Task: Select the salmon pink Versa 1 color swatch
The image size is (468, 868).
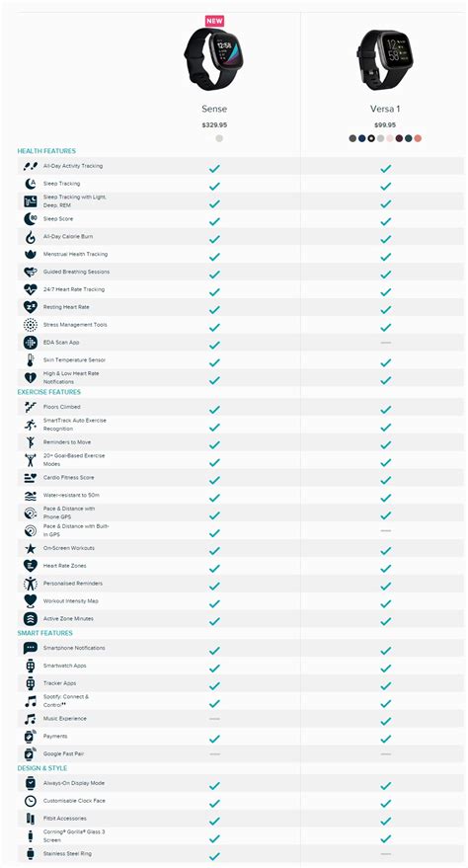Action: pos(418,138)
